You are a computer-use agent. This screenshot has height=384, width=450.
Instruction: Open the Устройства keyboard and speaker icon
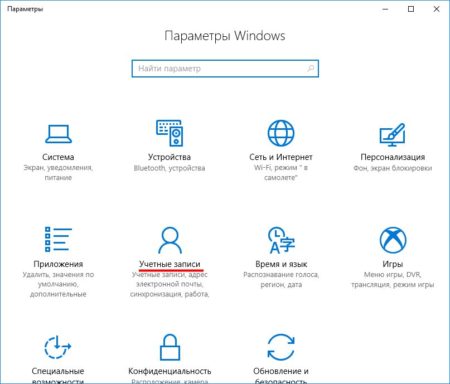[169, 133]
